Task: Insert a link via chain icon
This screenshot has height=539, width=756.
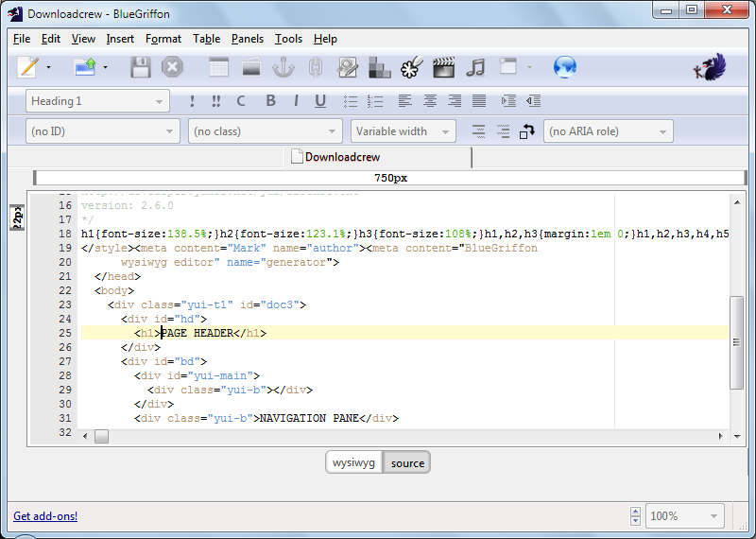Action: [316, 67]
